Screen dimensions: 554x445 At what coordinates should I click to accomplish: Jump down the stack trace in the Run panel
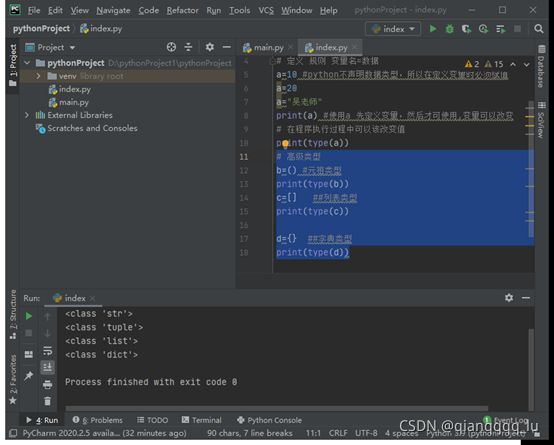coord(47,333)
